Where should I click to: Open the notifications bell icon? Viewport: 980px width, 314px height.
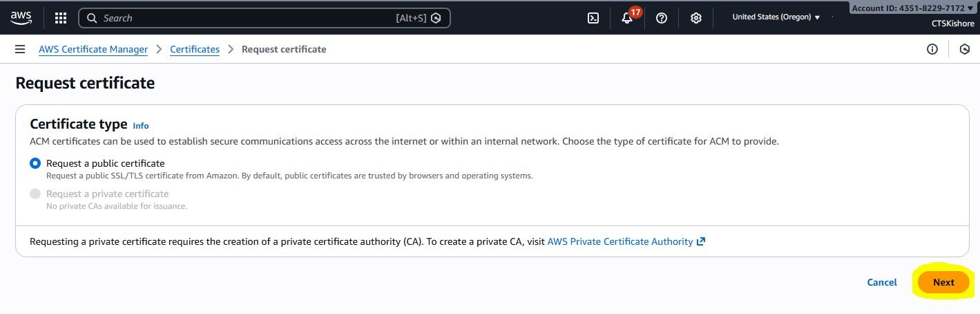click(x=627, y=19)
